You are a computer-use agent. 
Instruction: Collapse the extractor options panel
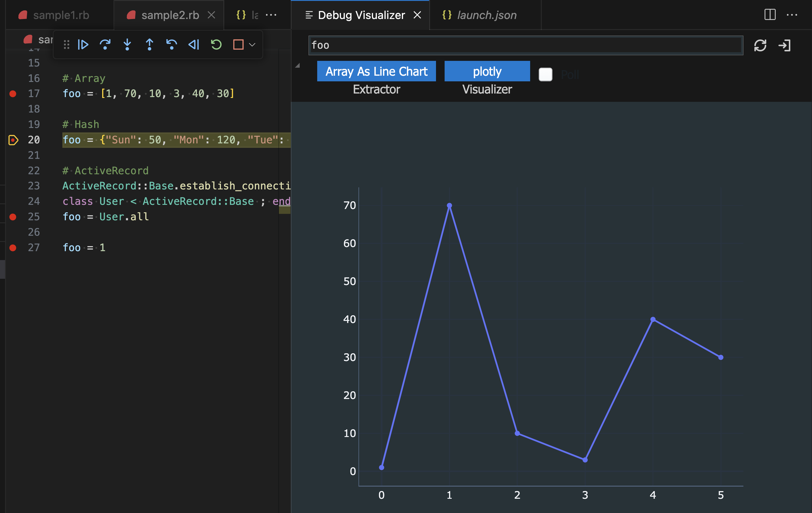coord(297,65)
